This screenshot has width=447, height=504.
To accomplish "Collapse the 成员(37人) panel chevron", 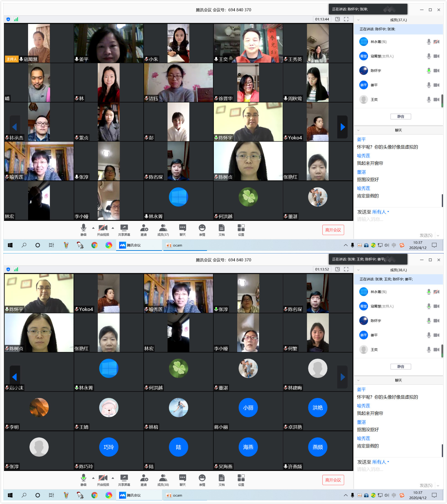I will 358,20.
